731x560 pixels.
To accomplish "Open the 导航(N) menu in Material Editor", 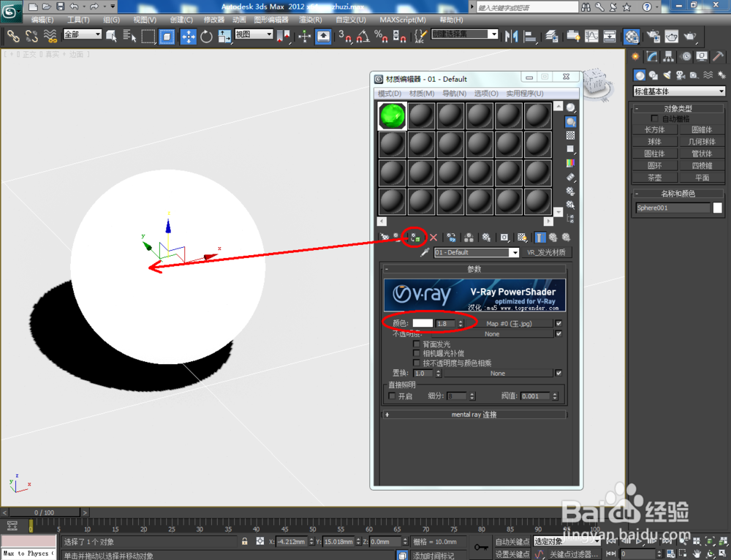I will pos(454,94).
